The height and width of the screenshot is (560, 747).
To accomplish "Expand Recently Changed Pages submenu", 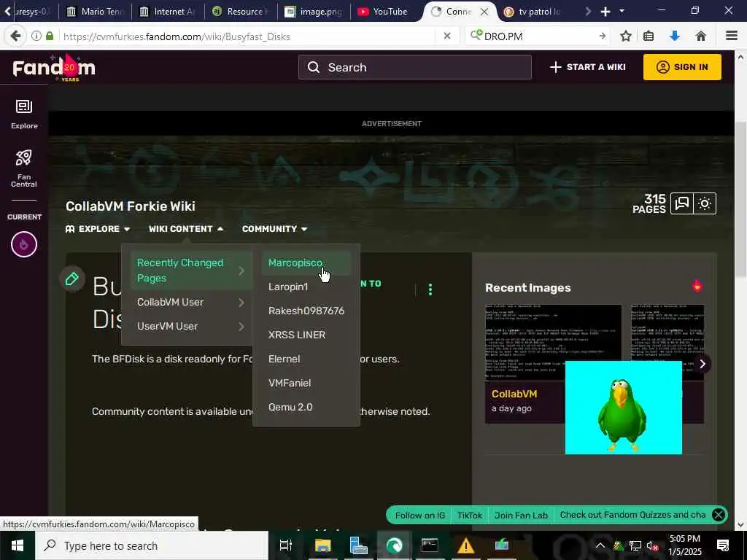I will pos(191,271).
